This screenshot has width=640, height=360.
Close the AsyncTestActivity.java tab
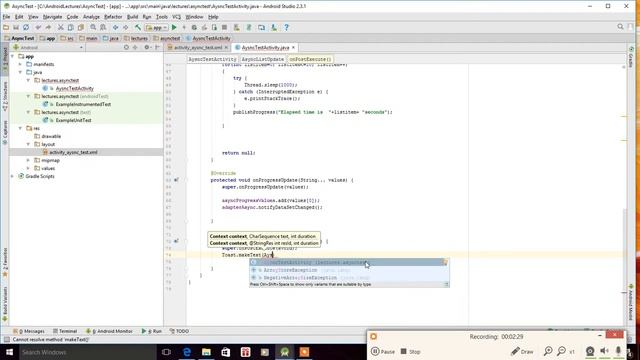(293, 48)
